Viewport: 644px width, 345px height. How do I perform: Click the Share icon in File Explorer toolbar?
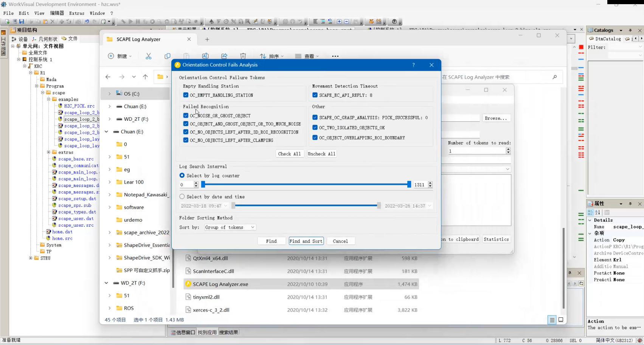(224, 56)
